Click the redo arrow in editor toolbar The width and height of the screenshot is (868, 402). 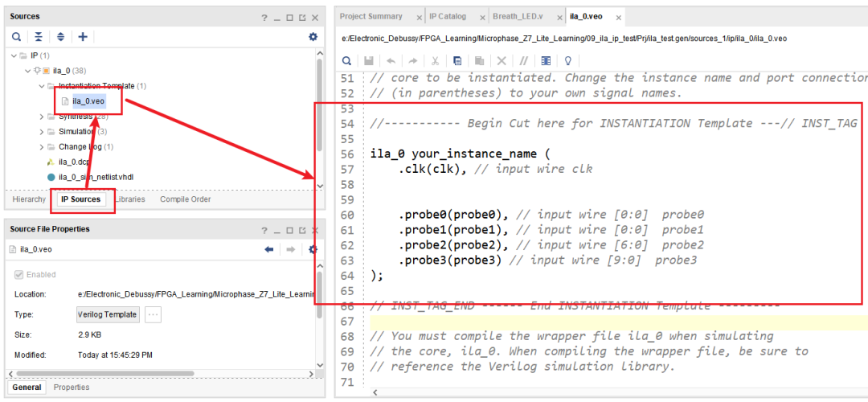click(x=413, y=60)
